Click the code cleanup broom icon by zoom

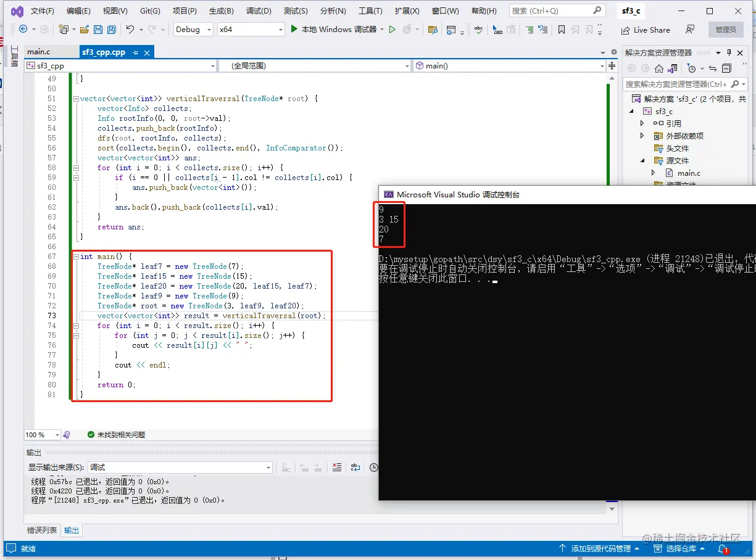coord(67,435)
